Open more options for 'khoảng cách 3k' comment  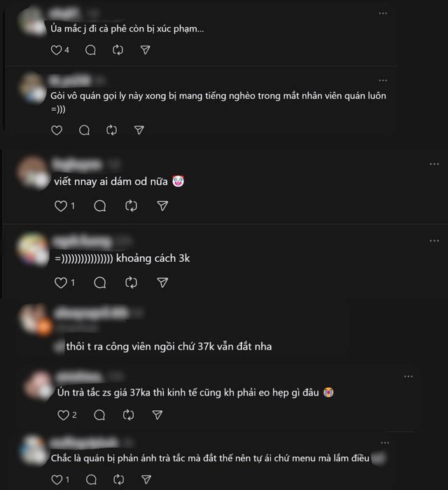(434, 241)
